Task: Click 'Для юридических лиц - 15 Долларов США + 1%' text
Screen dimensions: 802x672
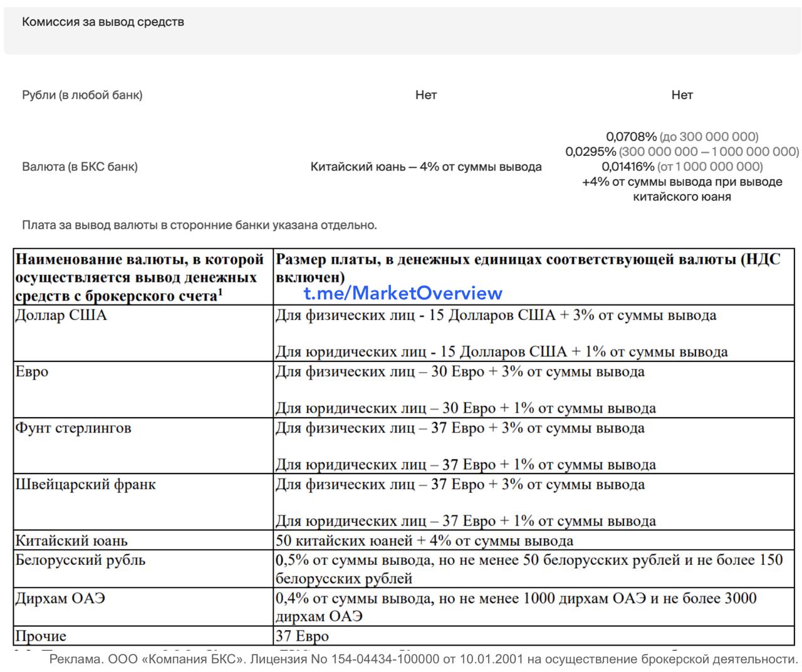Action: coord(501,352)
